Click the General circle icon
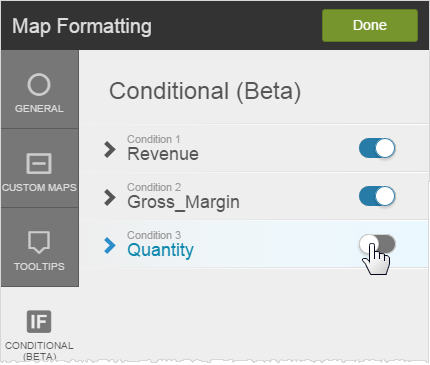 tap(39, 84)
